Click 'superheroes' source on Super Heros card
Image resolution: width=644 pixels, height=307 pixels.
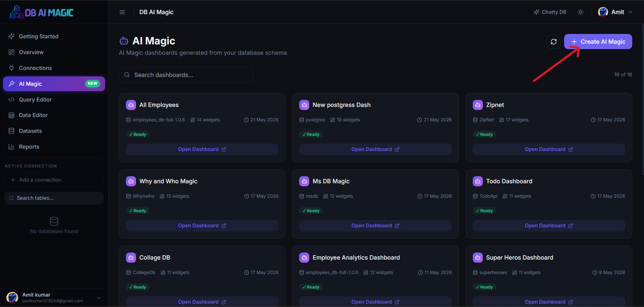(493, 272)
